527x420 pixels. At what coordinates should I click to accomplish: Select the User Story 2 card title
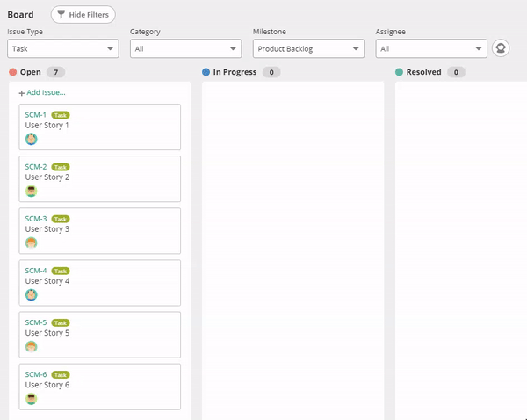coord(47,177)
